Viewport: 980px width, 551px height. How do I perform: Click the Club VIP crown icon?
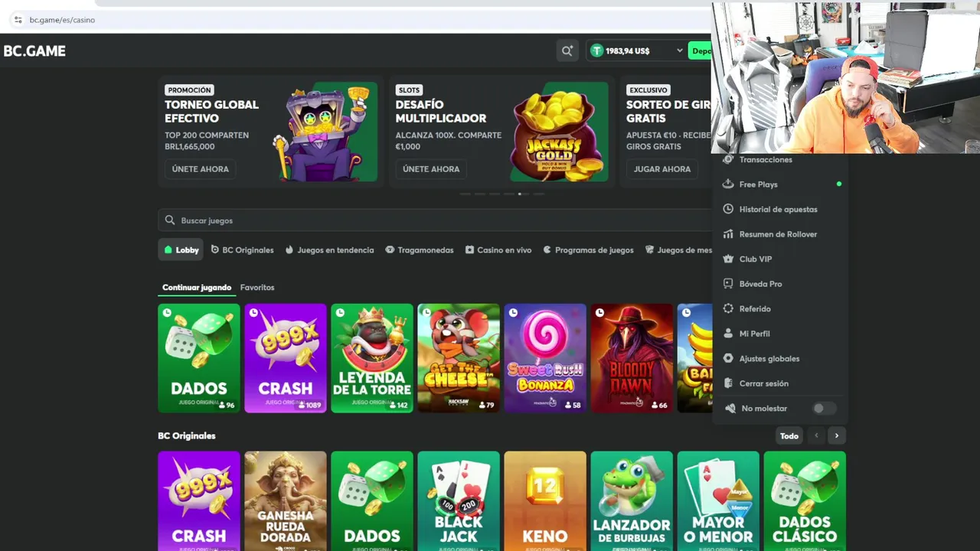(728, 259)
